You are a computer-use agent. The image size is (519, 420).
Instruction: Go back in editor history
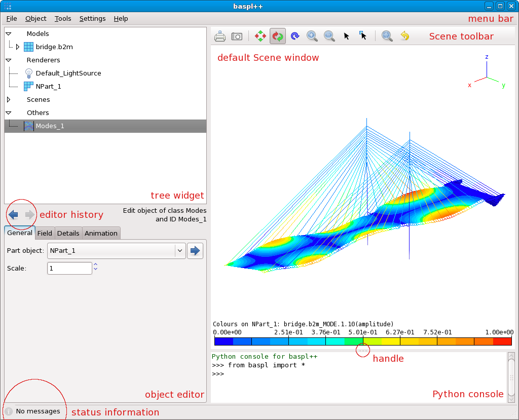(x=14, y=215)
